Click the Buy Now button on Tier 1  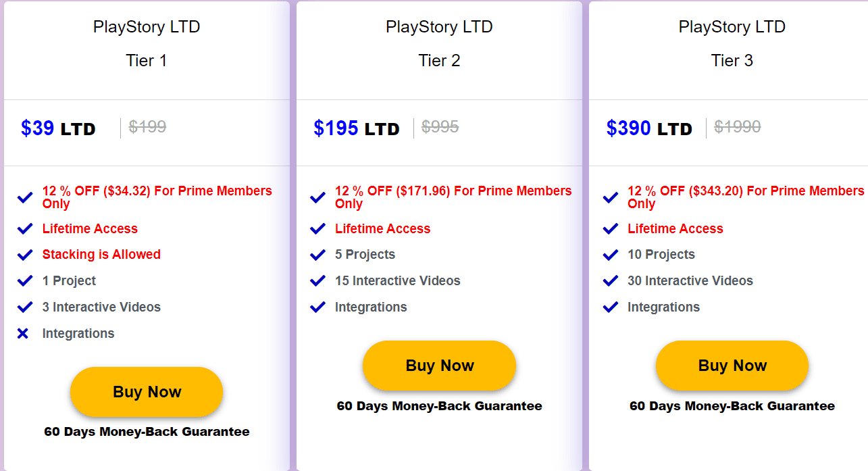click(147, 392)
